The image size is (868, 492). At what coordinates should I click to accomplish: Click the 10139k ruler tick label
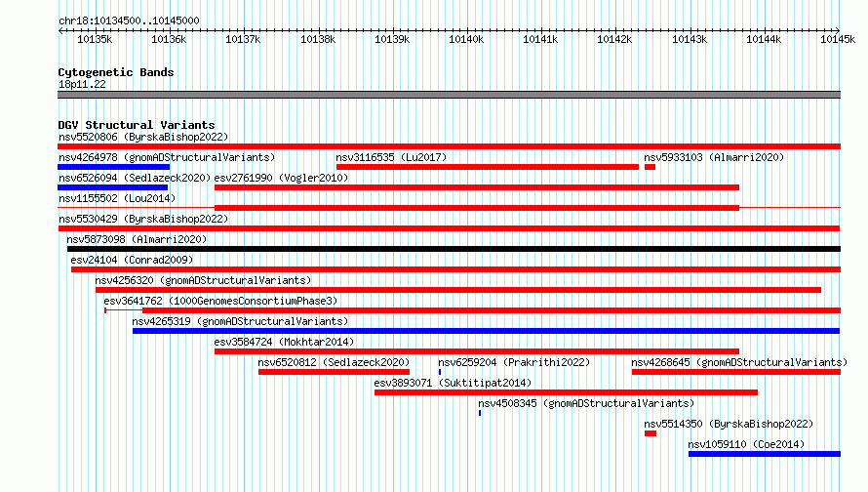[x=392, y=39]
